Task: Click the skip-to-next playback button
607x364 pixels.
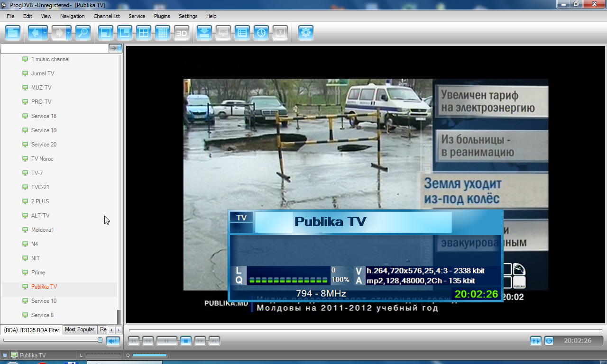Action: [214, 340]
